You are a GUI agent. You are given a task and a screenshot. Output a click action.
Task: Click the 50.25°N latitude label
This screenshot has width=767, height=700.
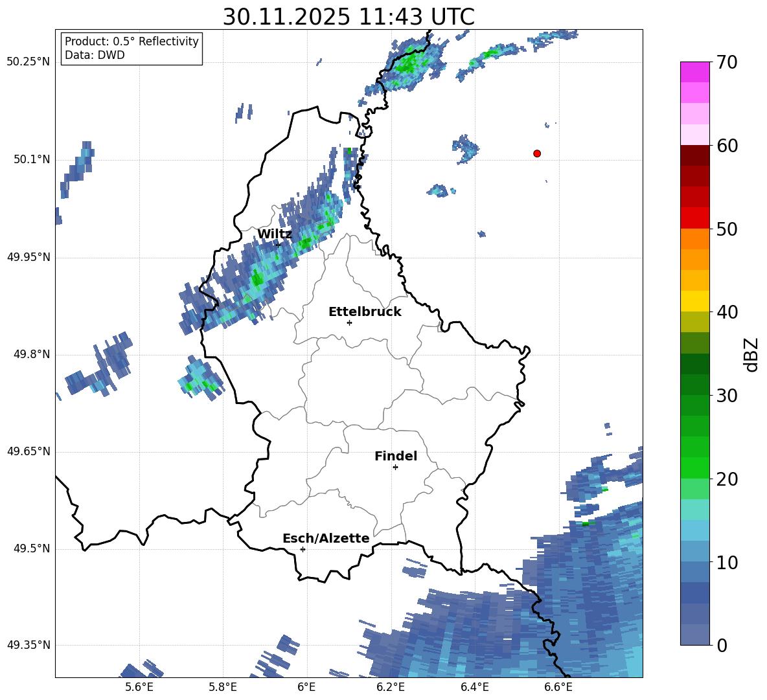coord(28,62)
